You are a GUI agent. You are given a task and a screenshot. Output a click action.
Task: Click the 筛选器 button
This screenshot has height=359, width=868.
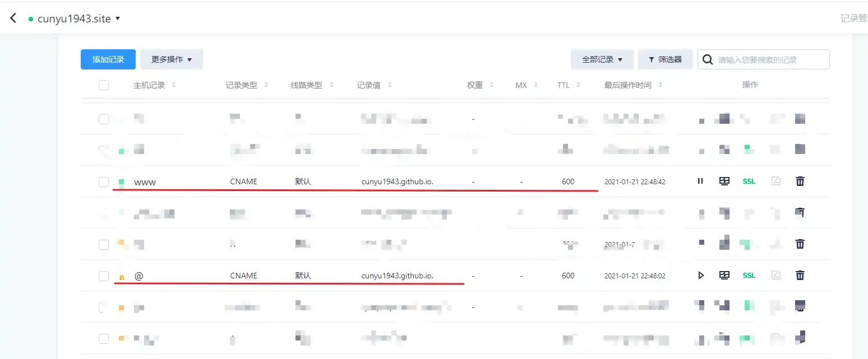point(665,59)
